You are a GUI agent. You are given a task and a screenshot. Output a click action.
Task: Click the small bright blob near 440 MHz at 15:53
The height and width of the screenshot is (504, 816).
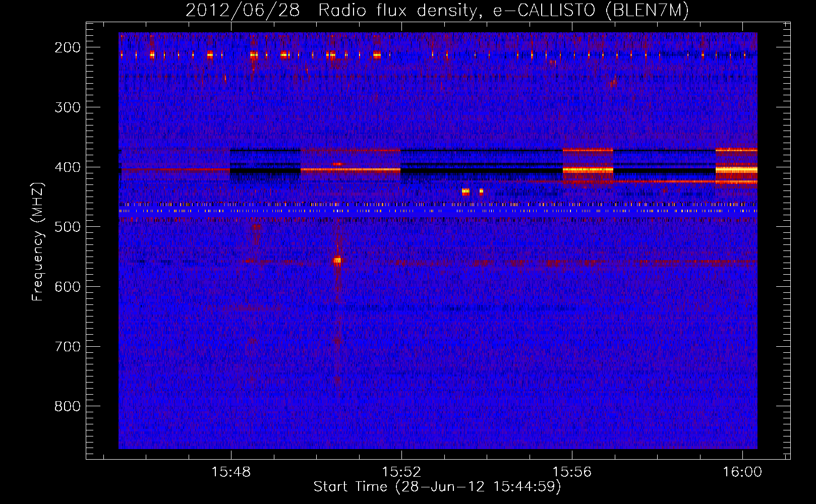pyautogui.click(x=465, y=192)
